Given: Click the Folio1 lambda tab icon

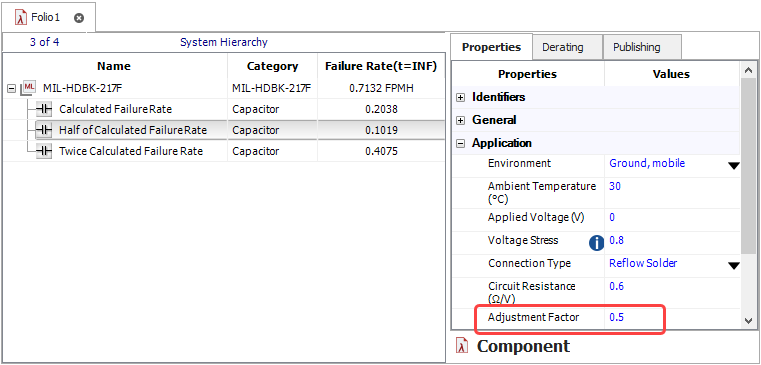Looking at the screenshot, I should coord(21,17).
